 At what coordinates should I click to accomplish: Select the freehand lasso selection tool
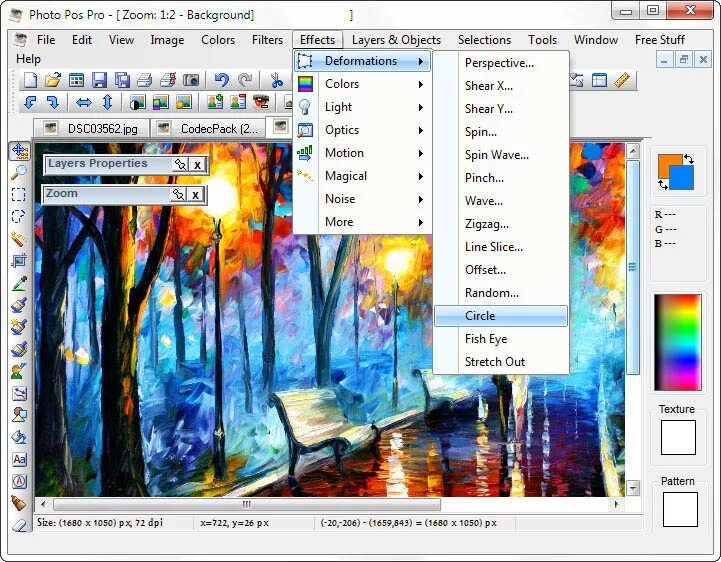tap(18, 216)
